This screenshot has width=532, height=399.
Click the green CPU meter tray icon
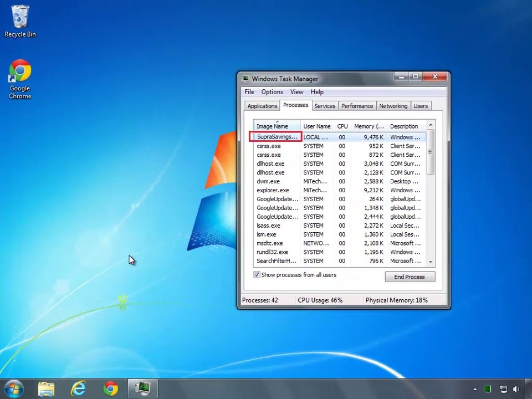pyautogui.click(x=488, y=389)
